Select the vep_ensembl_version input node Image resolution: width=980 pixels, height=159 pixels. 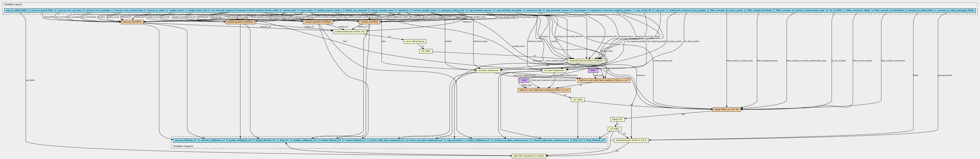pyautogui.click(x=557, y=11)
